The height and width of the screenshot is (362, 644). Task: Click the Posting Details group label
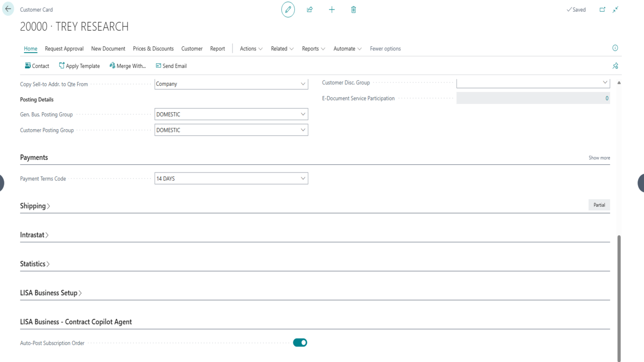click(37, 100)
